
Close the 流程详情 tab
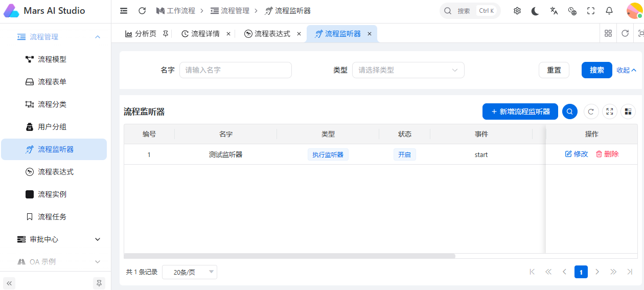pos(228,34)
